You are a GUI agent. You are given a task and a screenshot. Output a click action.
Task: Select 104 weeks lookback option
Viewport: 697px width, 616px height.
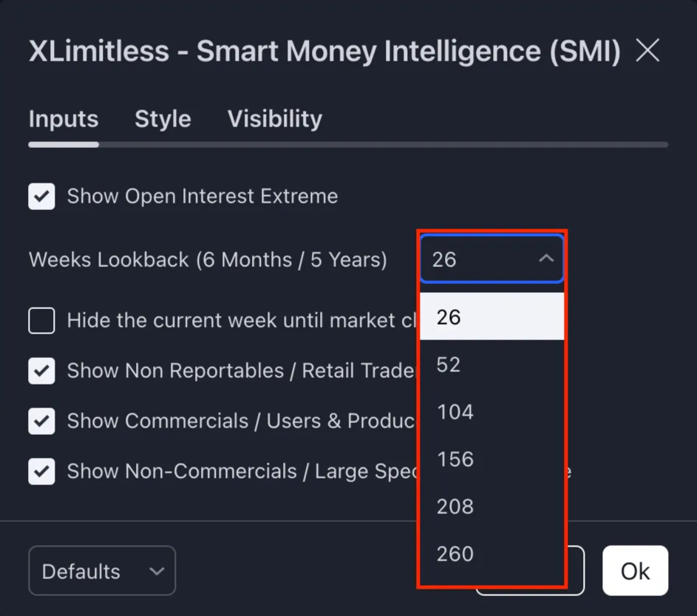(492, 412)
